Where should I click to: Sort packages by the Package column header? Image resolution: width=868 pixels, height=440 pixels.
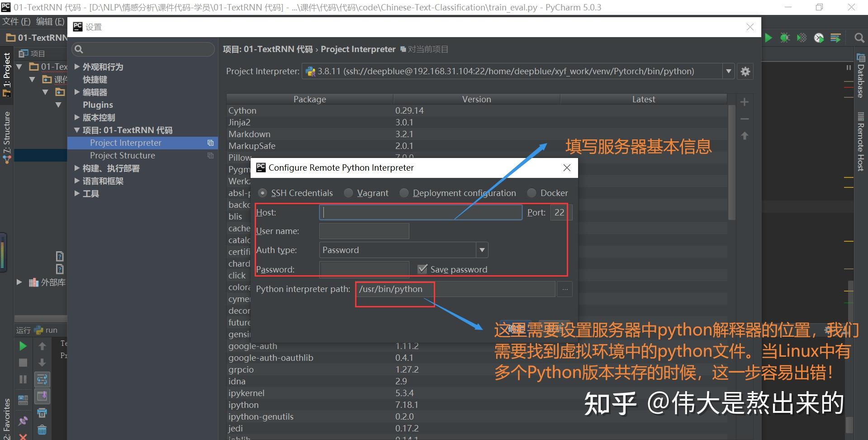pos(310,99)
